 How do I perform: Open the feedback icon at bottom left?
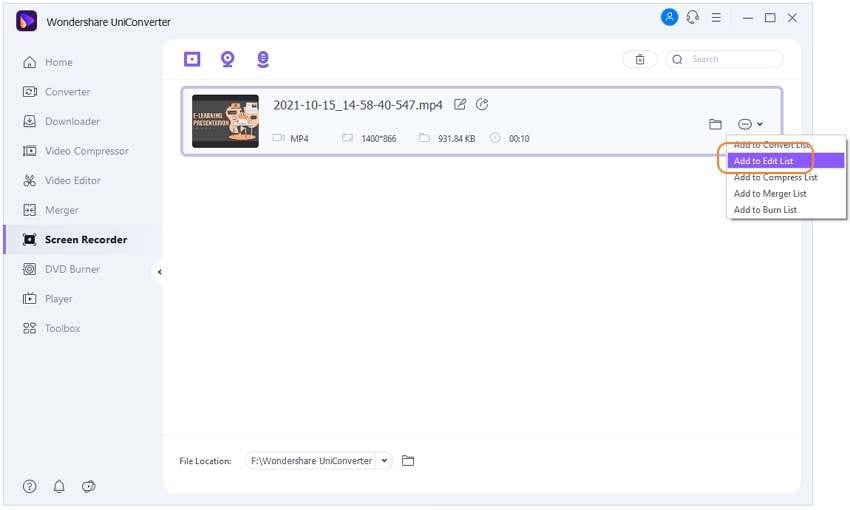point(89,486)
